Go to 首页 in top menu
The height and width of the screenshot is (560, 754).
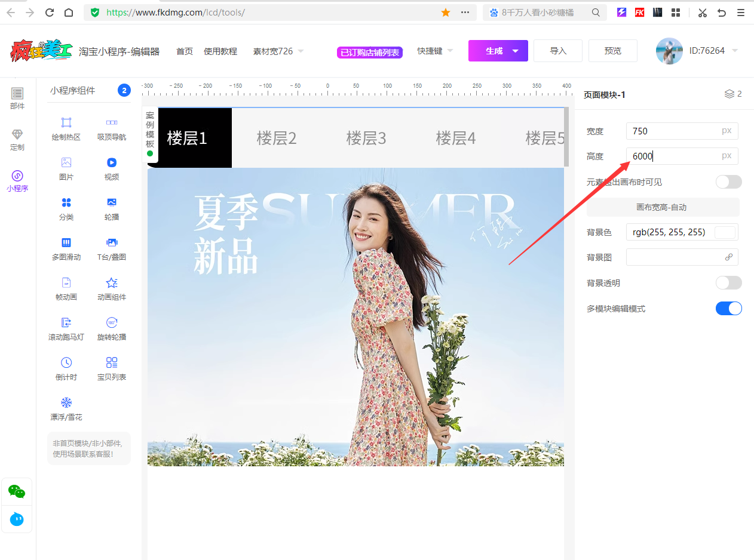coord(185,51)
